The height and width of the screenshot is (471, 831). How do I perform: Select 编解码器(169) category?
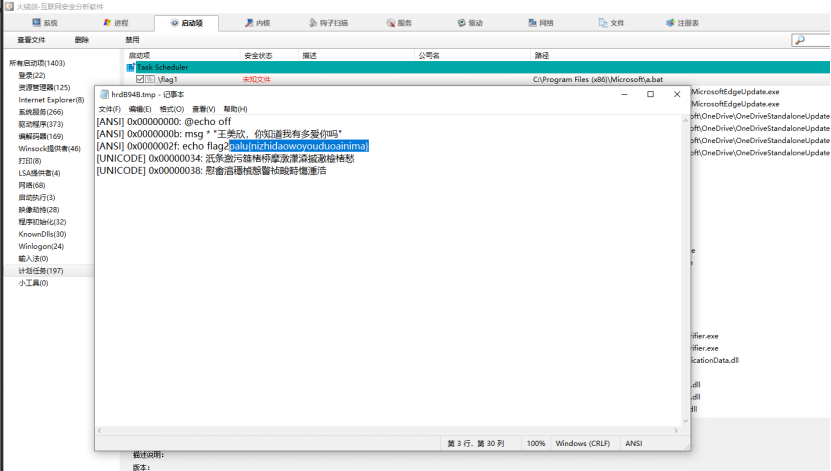pos(41,136)
